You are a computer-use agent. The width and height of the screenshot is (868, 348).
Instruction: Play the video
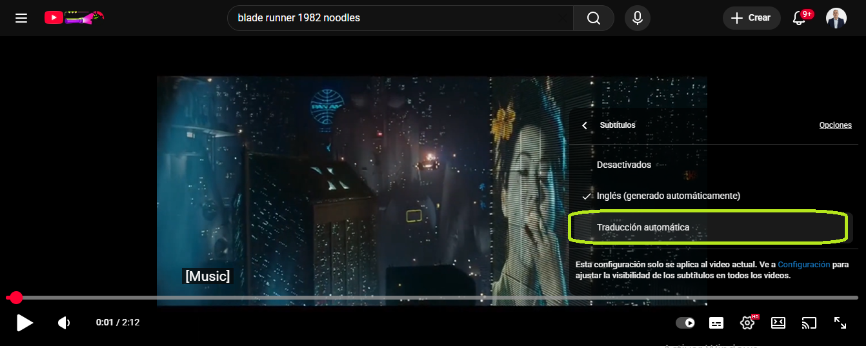(25, 323)
